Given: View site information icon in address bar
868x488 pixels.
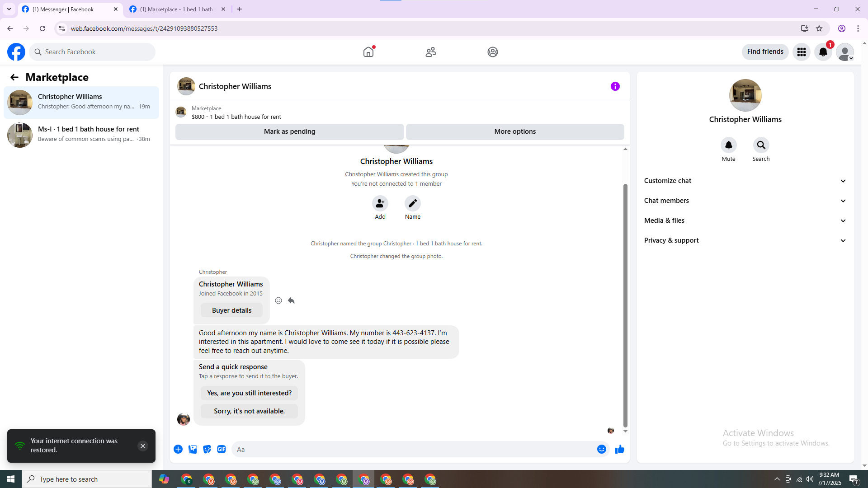Looking at the screenshot, I should pyautogui.click(x=62, y=28).
